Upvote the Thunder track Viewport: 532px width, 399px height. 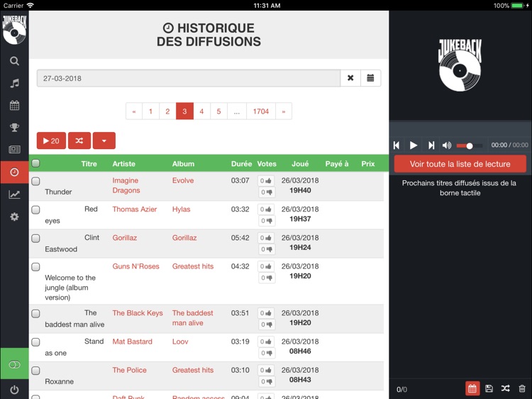point(266,181)
